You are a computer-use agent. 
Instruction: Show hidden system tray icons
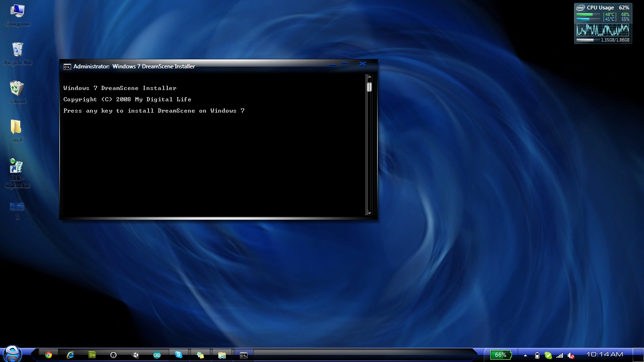pos(526,355)
